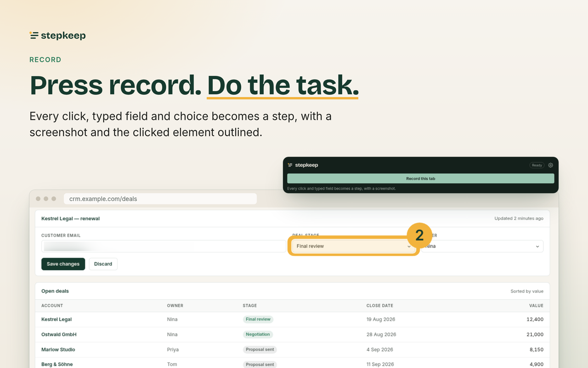Click the Final review badge in Kestrel Legal row
The height and width of the screenshot is (368, 588).
tap(258, 319)
